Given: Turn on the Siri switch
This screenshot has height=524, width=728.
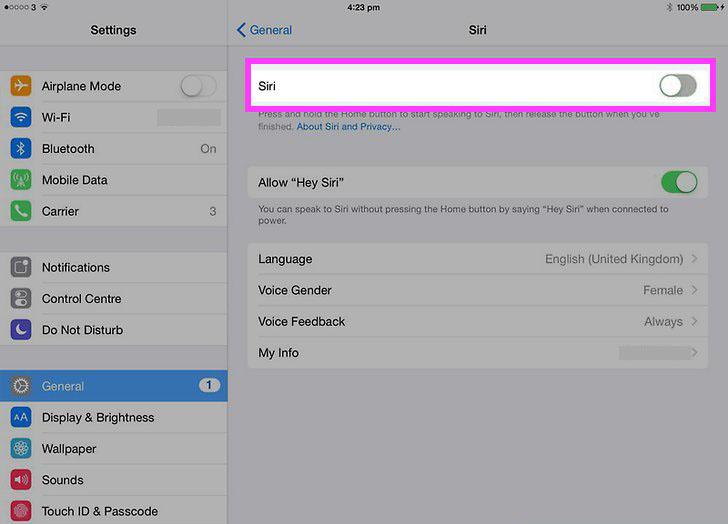Looking at the screenshot, I should [x=678, y=85].
